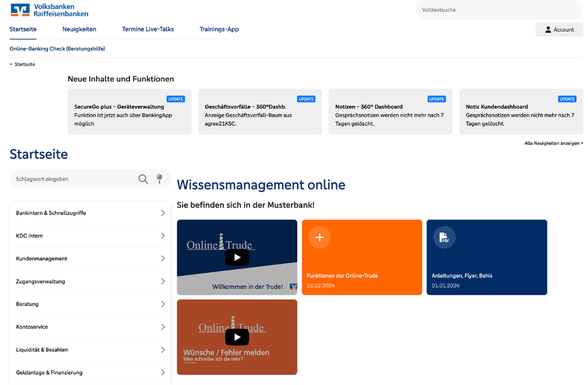Expand Bankintern & Schnellzugriffe chevron

163,213
